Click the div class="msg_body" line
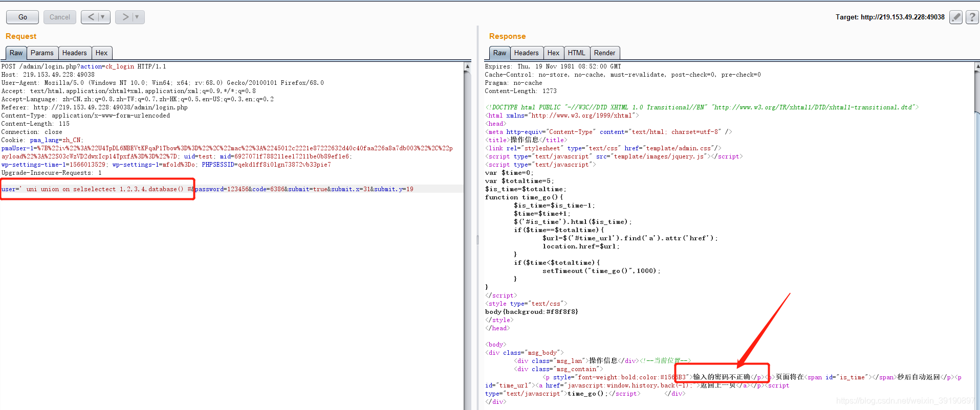Image resolution: width=980 pixels, height=410 pixels. pos(524,353)
